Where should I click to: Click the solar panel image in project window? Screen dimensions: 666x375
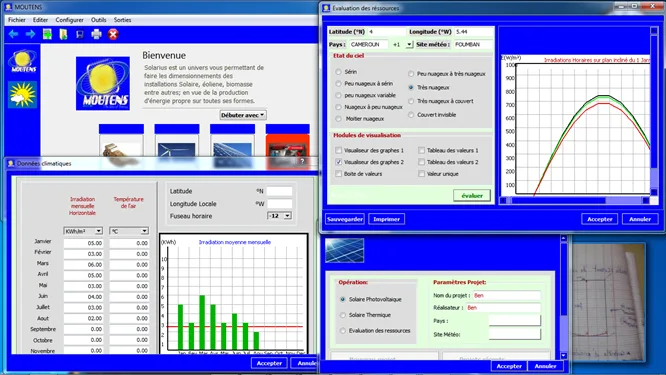(344, 250)
